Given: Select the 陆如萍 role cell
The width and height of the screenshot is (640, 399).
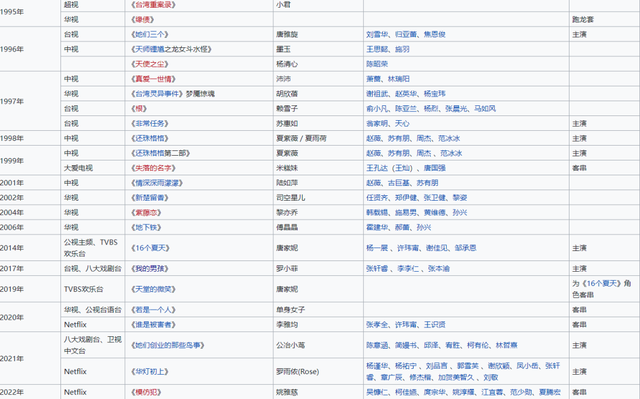Looking at the screenshot, I should [x=318, y=183].
